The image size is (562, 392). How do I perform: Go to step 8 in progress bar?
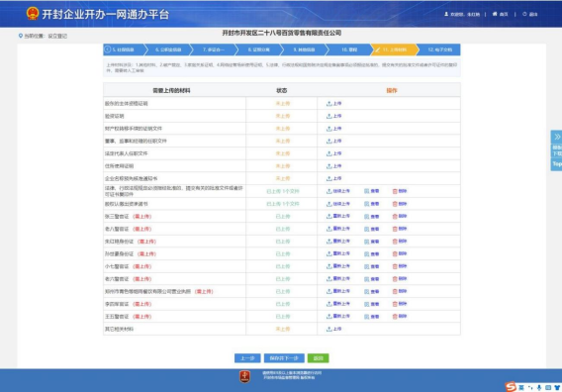[258, 49]
